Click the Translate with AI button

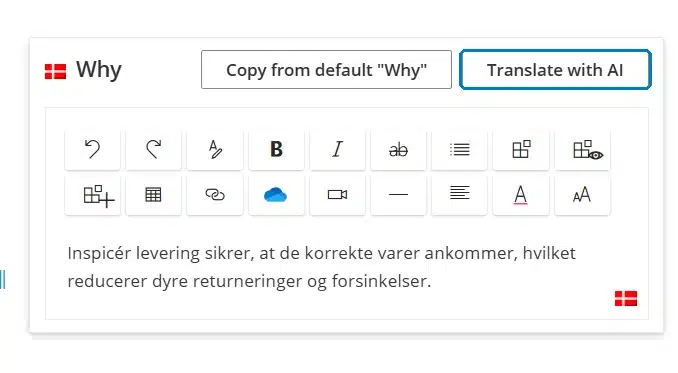[x=555, y=70]
